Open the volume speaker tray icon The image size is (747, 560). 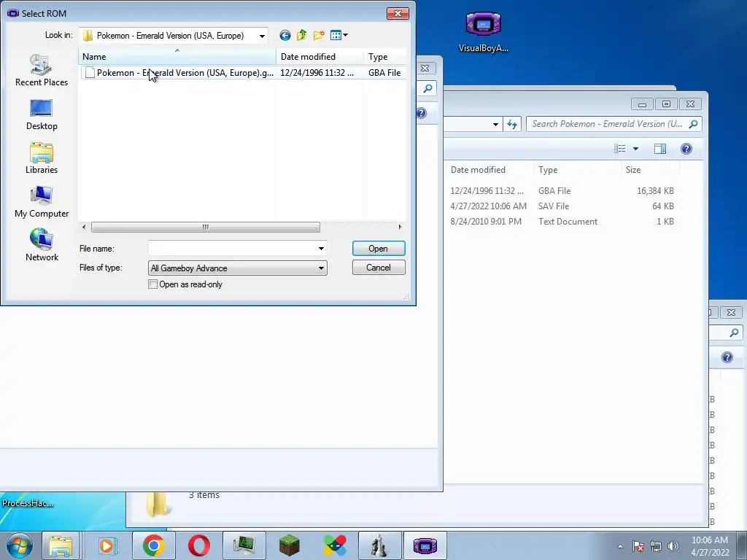click(673, 546)
